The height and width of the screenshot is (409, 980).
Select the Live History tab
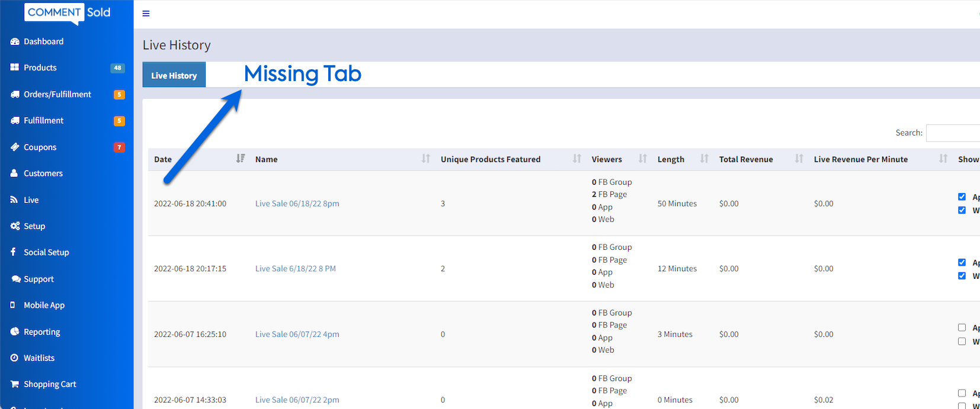[174, 75]
